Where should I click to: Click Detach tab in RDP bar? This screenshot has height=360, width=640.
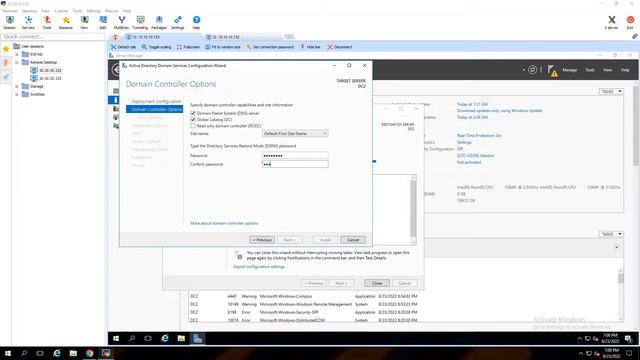123,47
